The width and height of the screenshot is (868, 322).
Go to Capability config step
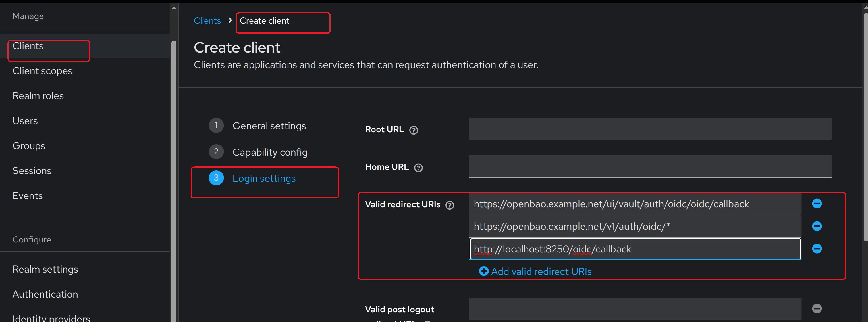tap(269, 152)
